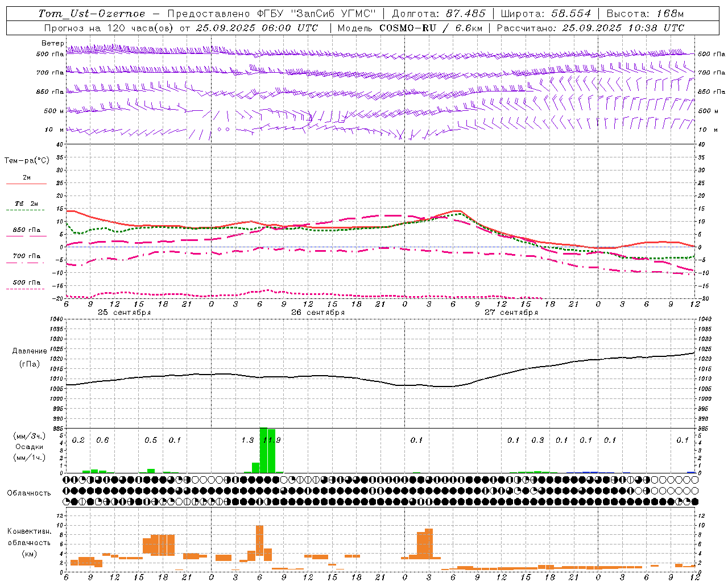This screenshot has height=582, width=728.
Task: Click the red solid 2м legend line
Action: 27,184
